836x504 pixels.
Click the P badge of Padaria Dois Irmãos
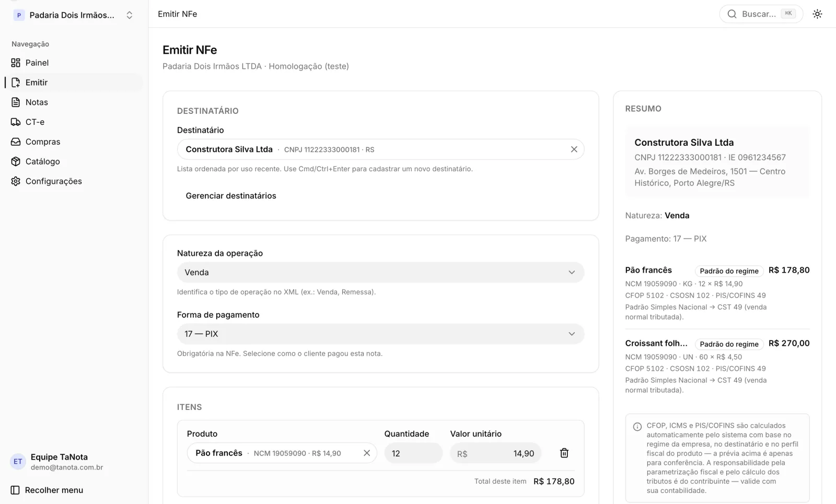[19, 15]
